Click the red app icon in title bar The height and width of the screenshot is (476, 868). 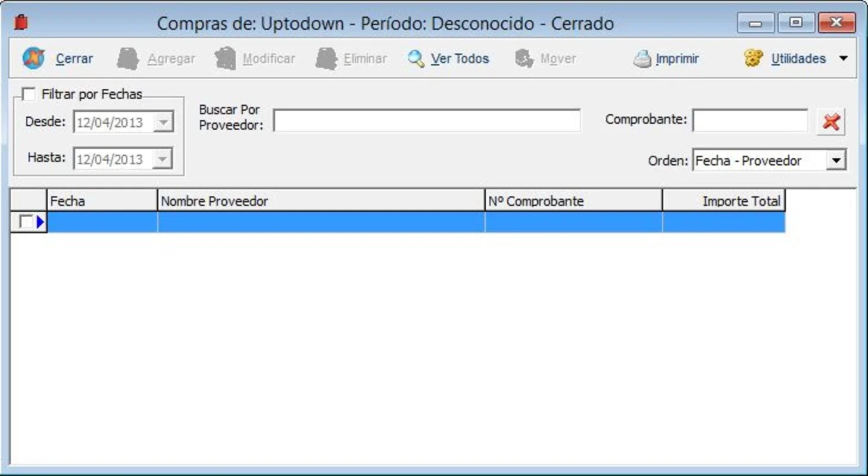tap(21, 23)
